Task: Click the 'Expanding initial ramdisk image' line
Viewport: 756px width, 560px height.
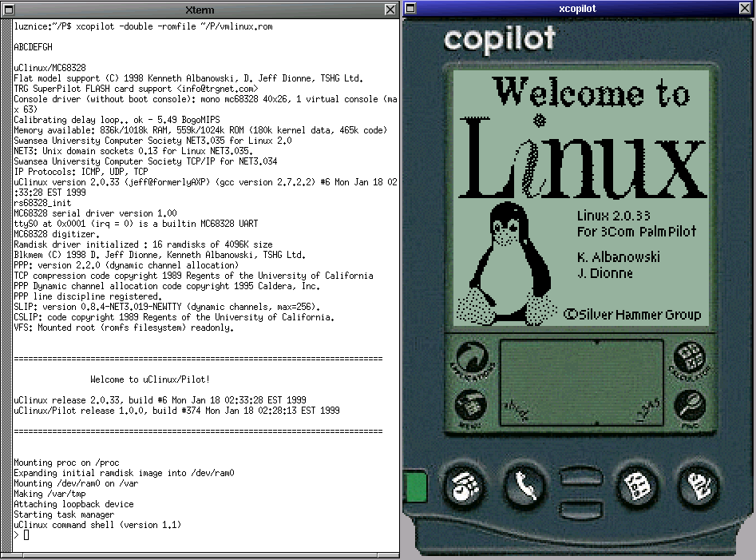Action: click(124, 473)
